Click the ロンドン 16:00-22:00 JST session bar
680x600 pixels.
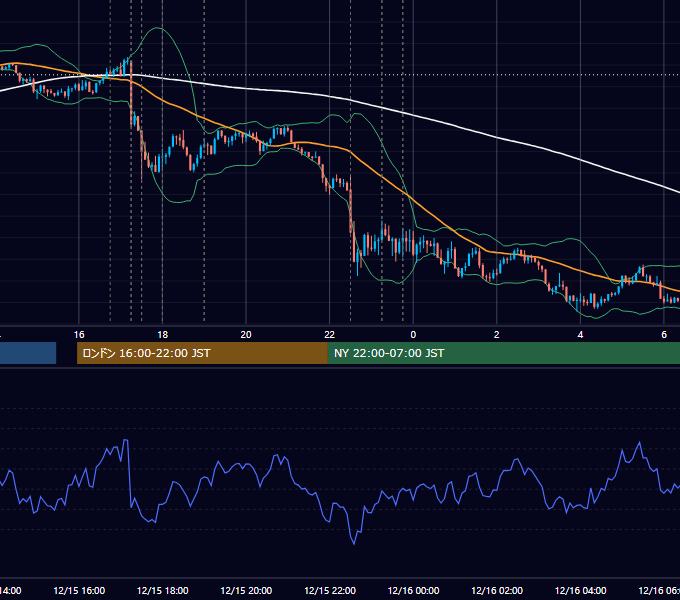coord(202,353)
